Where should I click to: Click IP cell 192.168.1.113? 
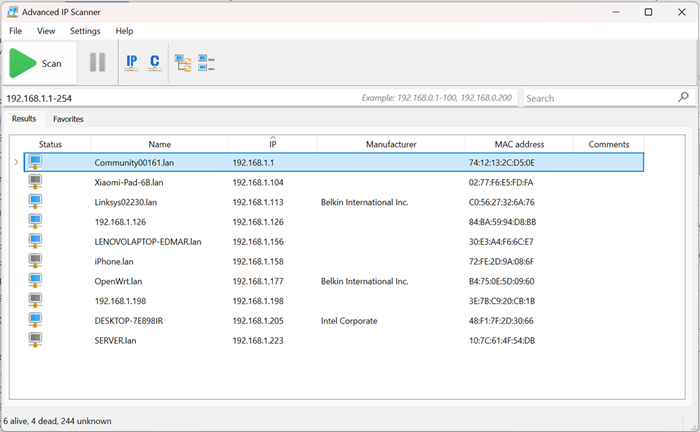click(x=258, y=202)
